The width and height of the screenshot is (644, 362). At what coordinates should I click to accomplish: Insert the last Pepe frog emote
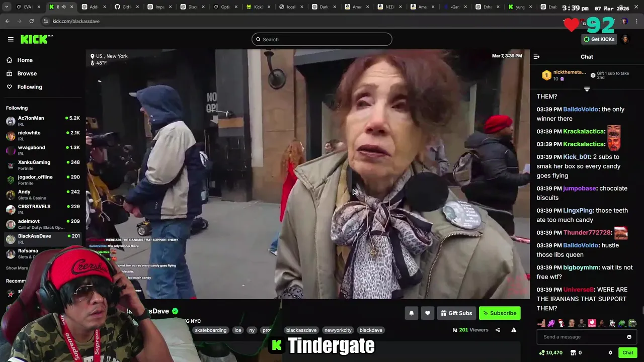click(x=632, y=323)
